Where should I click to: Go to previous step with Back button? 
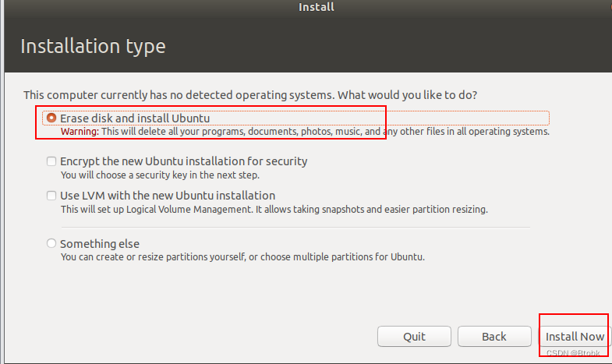(493, 337)
